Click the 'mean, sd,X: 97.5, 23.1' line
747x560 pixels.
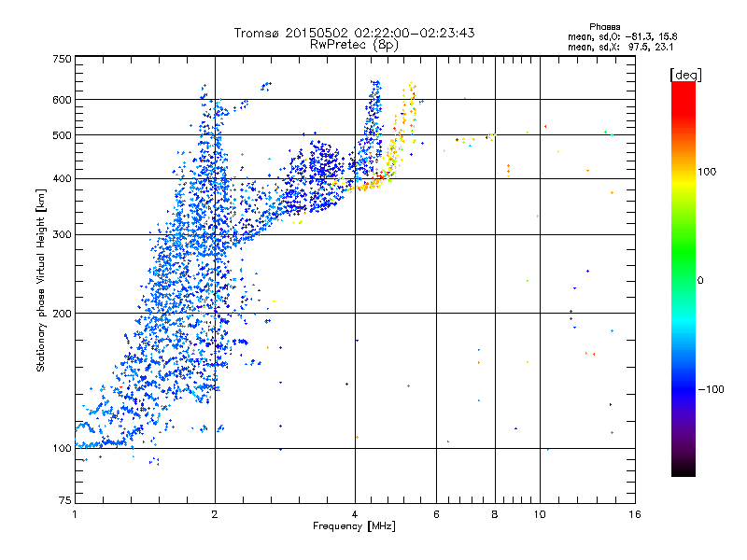pos(620,47)
